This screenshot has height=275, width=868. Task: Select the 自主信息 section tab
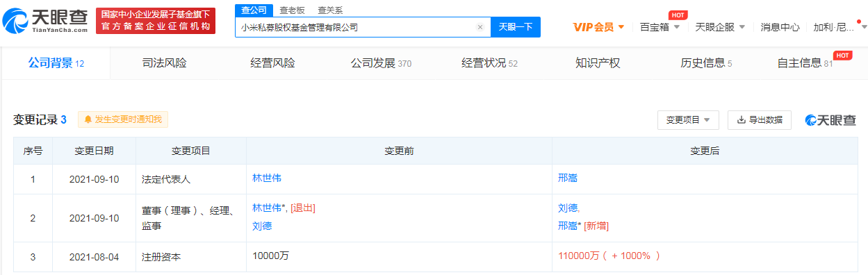(805, 63)
